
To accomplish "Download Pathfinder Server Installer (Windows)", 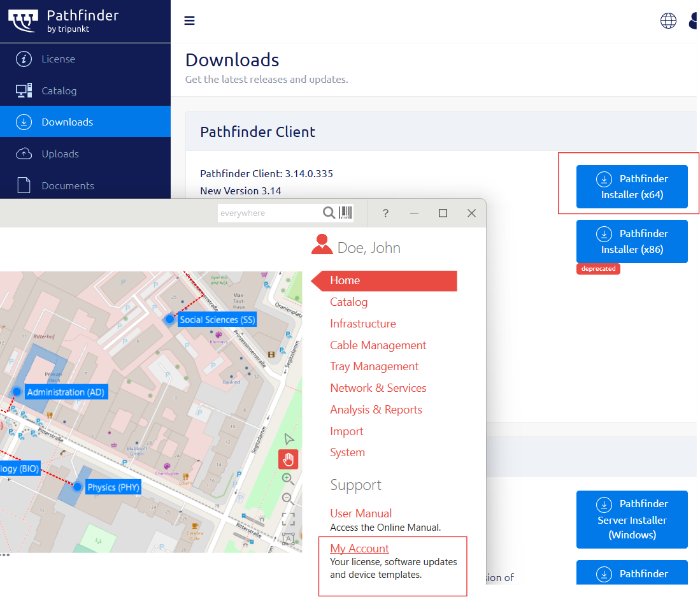I will [x=632, y=519].
